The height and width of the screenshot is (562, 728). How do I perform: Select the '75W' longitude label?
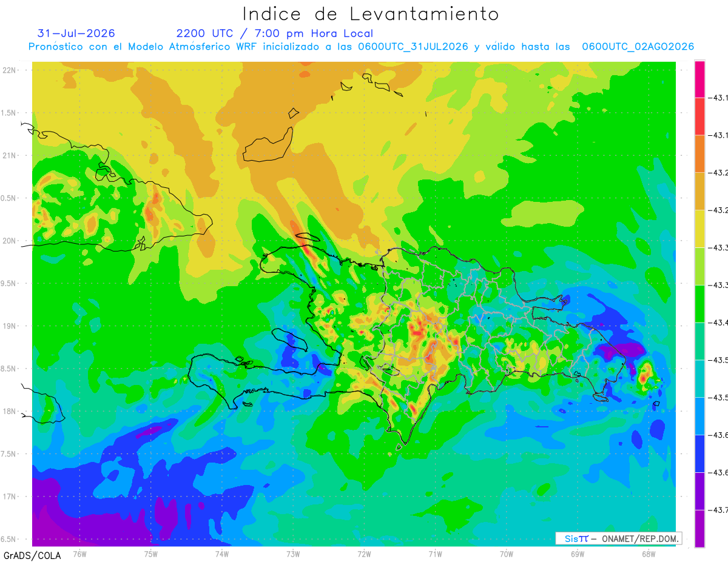[x=151, y=554]
